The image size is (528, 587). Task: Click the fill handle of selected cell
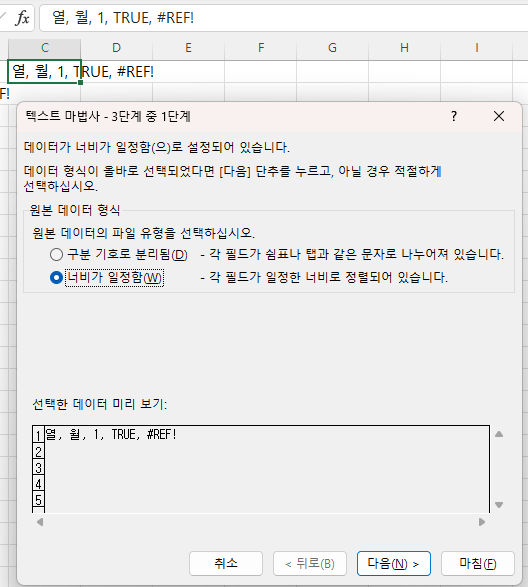tap(81, 83)
